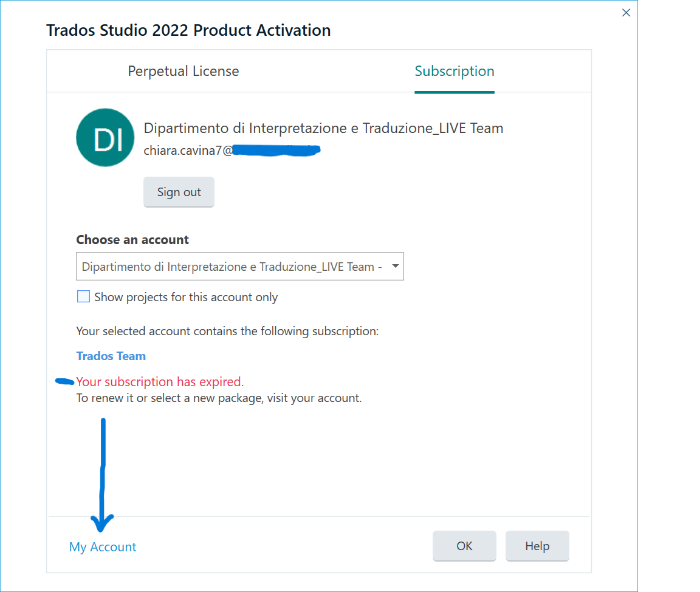700x592 pixels.
Task: Click the account selector dropdown arrow
Action: 395,267
